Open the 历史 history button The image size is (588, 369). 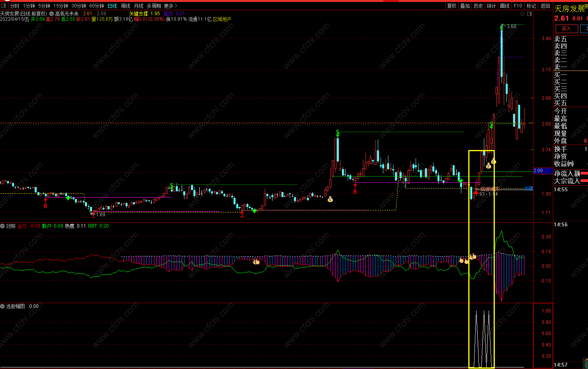point(478,6)
